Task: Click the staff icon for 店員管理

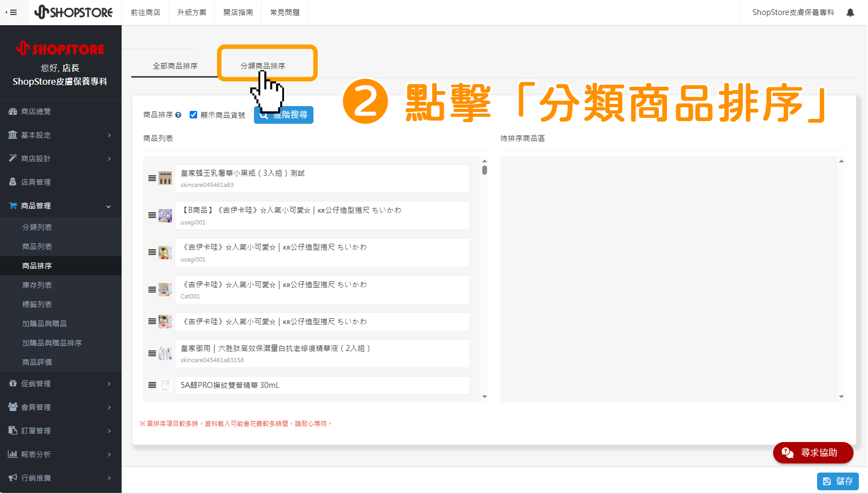Action: point(13,182)
